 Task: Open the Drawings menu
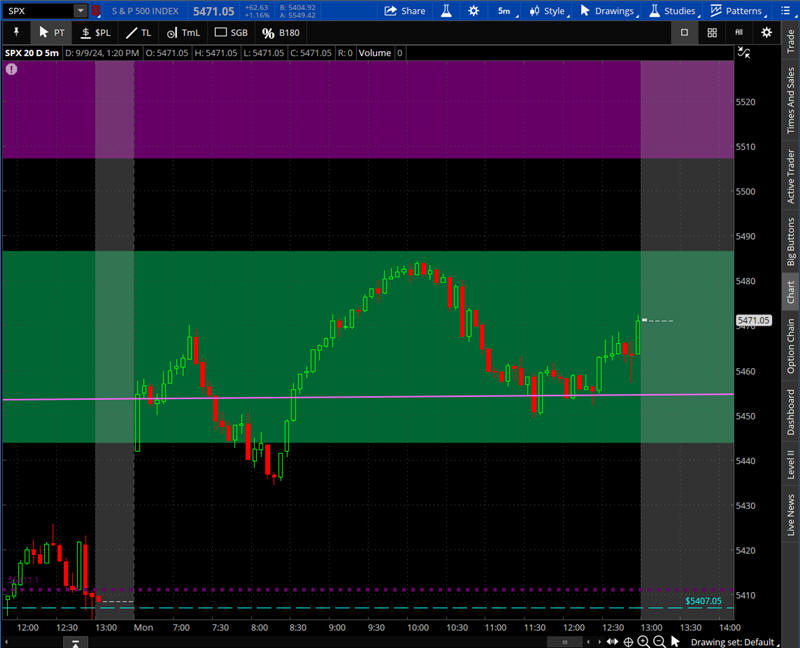(x=607, y=11)
